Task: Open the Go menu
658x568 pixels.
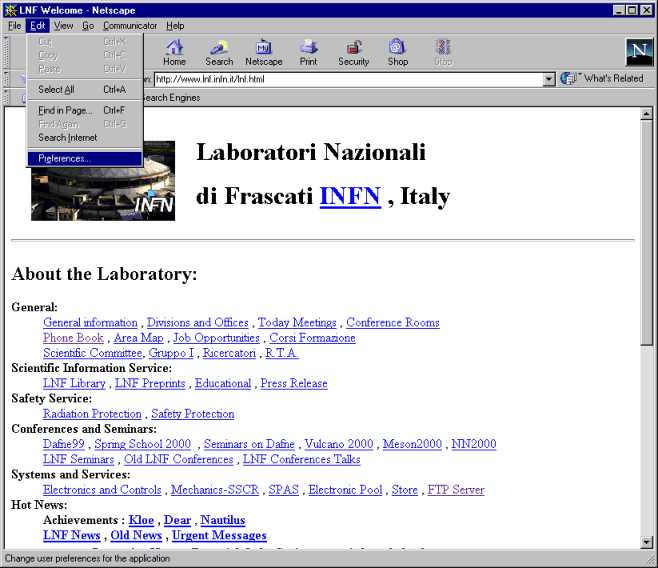Action: (88, 26)
